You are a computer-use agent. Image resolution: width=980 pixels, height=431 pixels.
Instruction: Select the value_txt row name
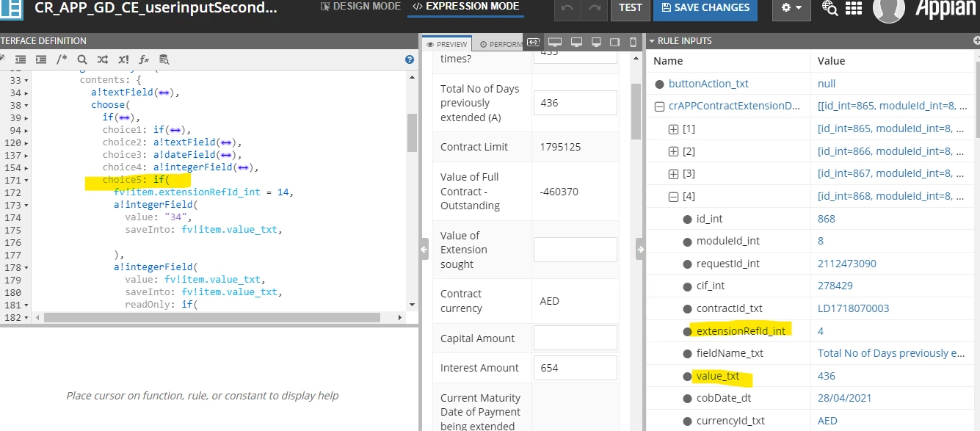718,376
